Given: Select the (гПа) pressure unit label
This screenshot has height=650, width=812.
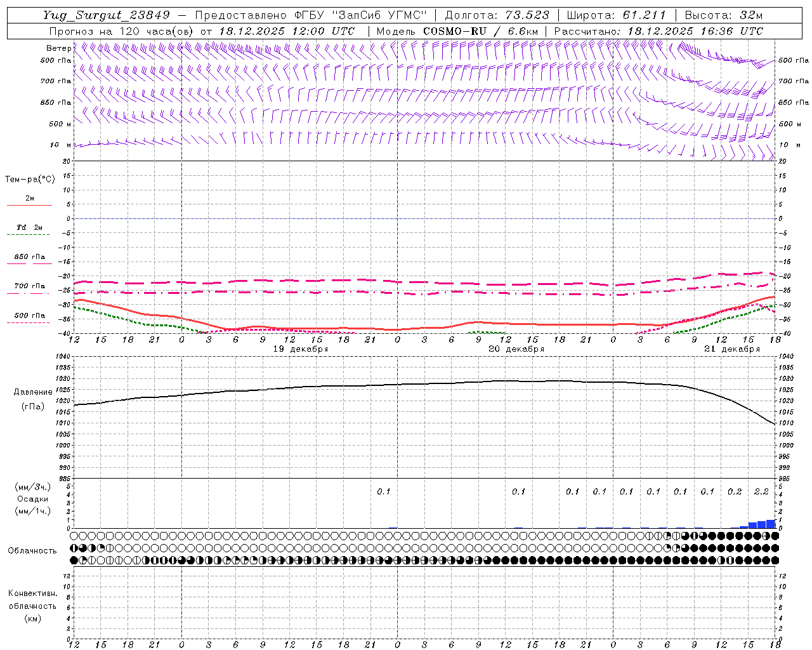Looking at the screenshot, I should pyautogui.click(x=33, y=407).
